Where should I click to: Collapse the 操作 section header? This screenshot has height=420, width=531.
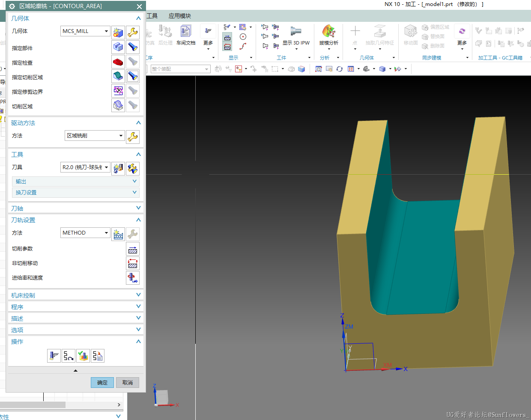tap(75, 342)
